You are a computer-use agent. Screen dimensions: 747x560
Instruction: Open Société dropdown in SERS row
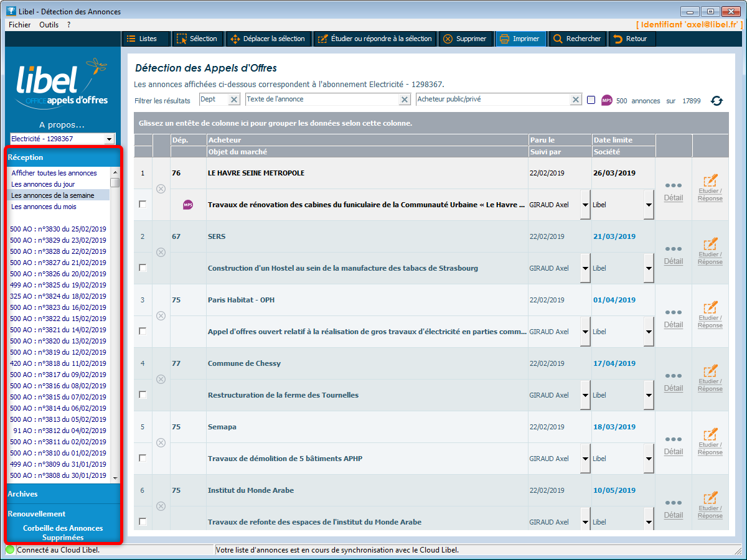[649, 268]
